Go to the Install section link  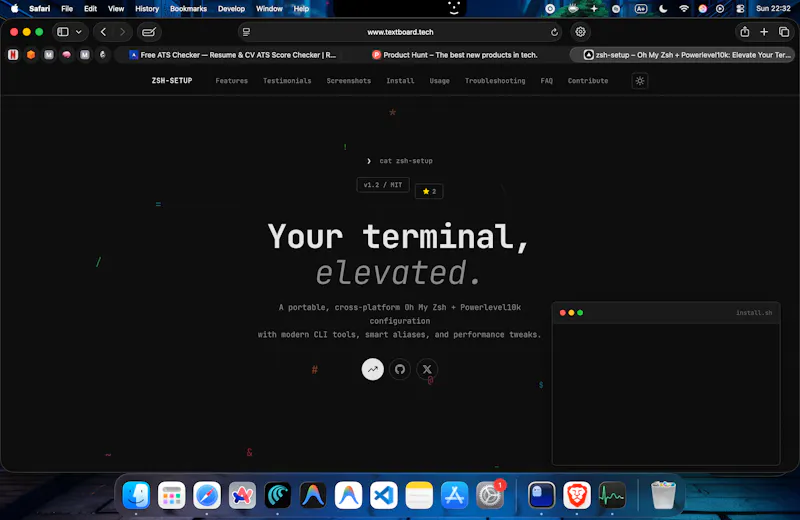click(401, 81)
